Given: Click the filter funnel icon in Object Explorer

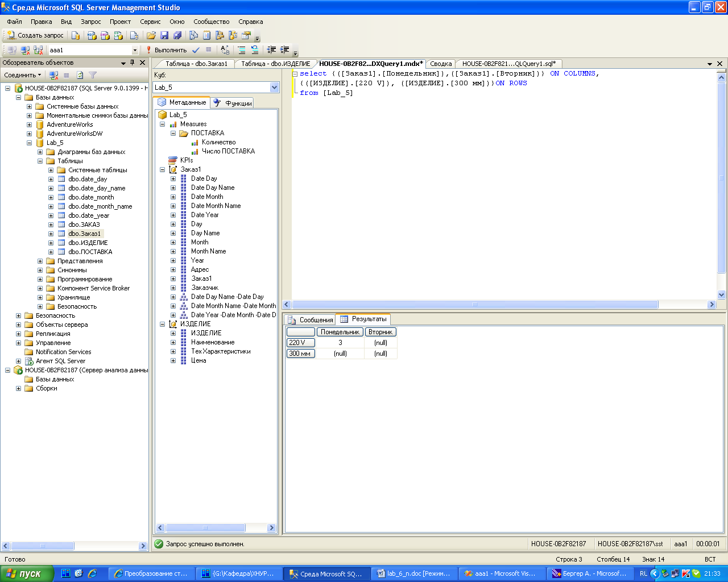Looking at the screenshot, I should pyautogui.click(x=93, y=75).
